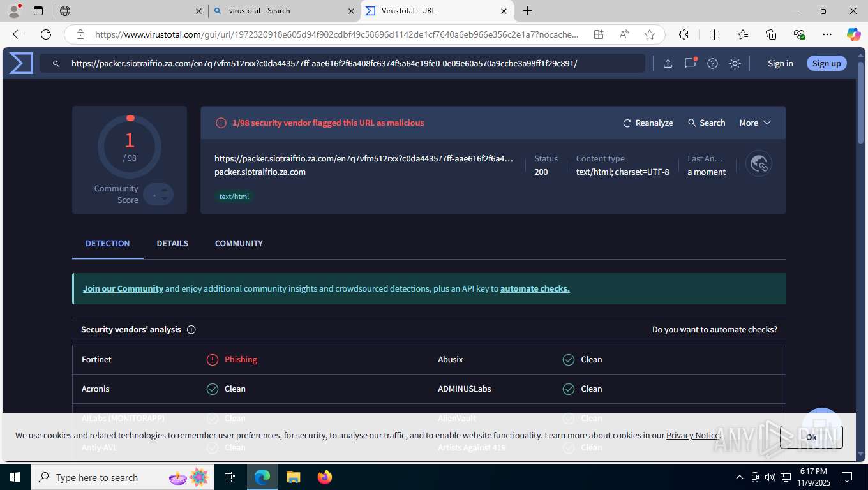Click the Ok button on the cookie banner
Viewport: 868px width, 490px height.
coord(811,437)
